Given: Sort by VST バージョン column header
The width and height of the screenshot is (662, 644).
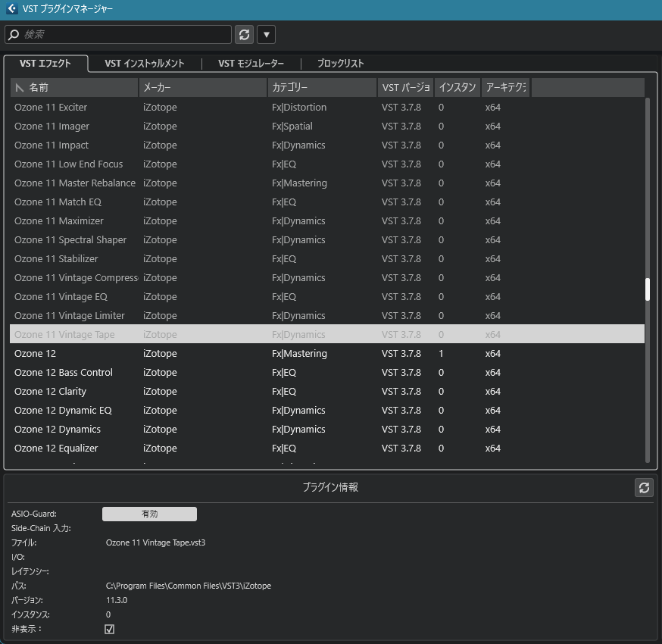Looking at the screenshot, I should coord(406,87).
